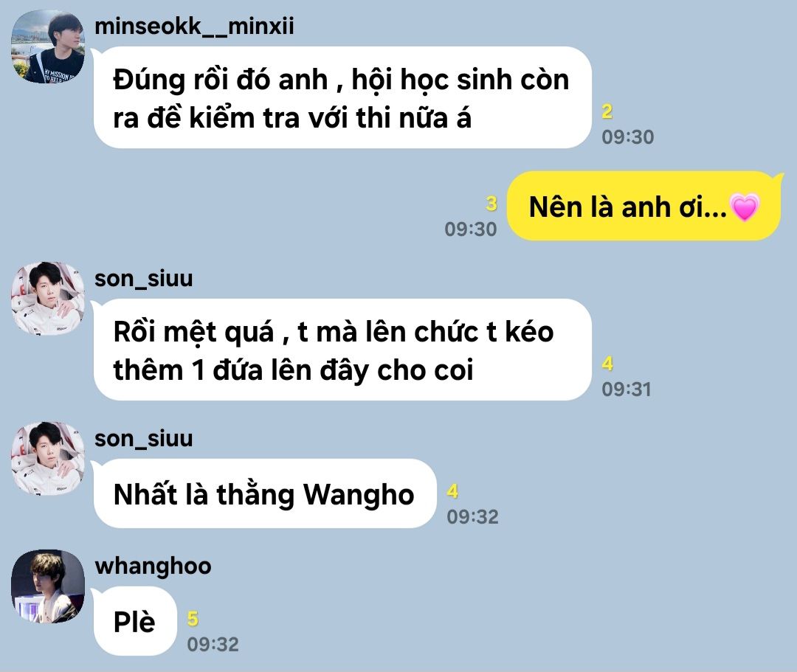Click the first son_siuu username label
This screenshot has width=797, height=672.
[144, 278]
